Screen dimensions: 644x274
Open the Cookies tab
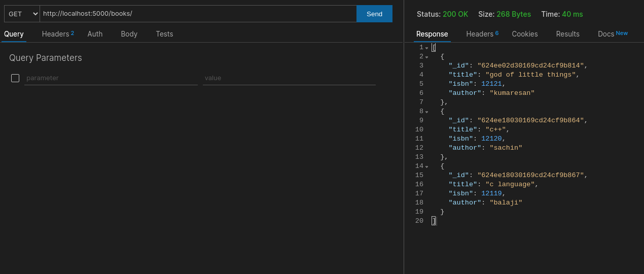pos(525,34)
